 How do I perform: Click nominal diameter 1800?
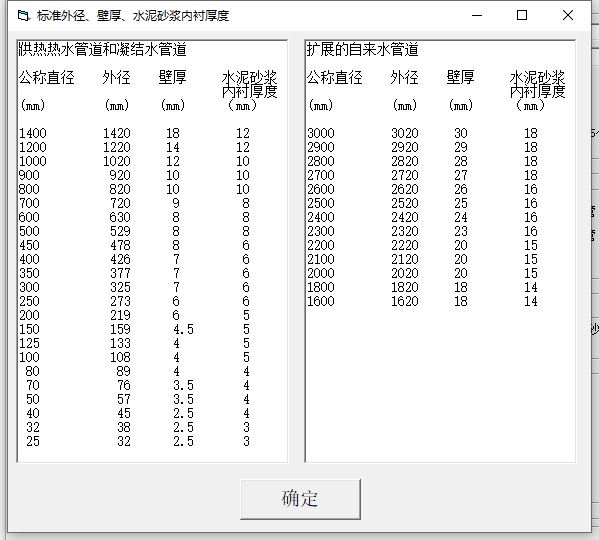321,287
